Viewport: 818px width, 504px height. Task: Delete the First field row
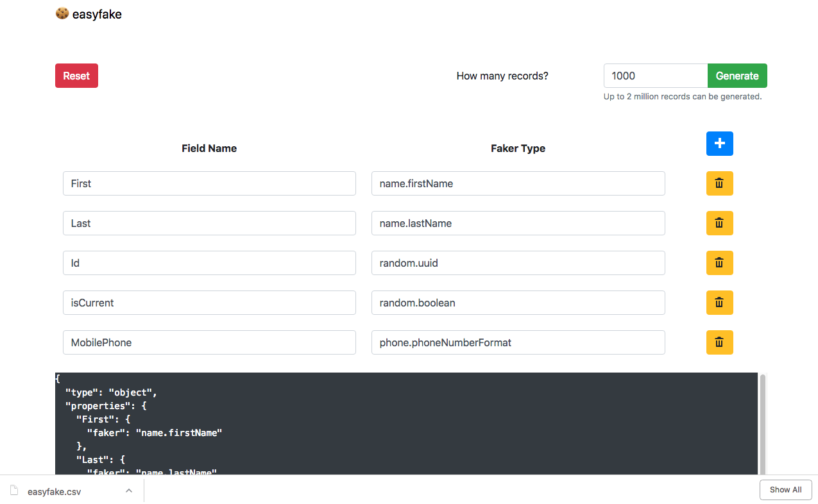click(x=719, y=183)
